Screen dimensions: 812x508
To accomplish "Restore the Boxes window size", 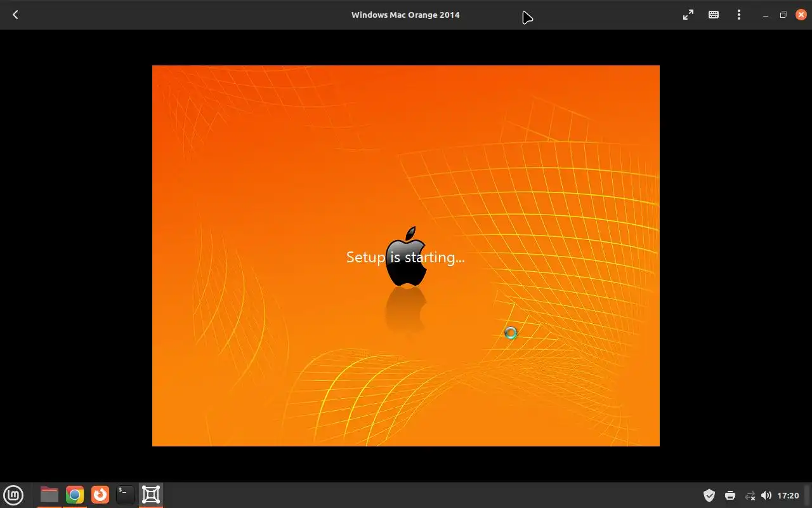I will (x=783, y=15).
